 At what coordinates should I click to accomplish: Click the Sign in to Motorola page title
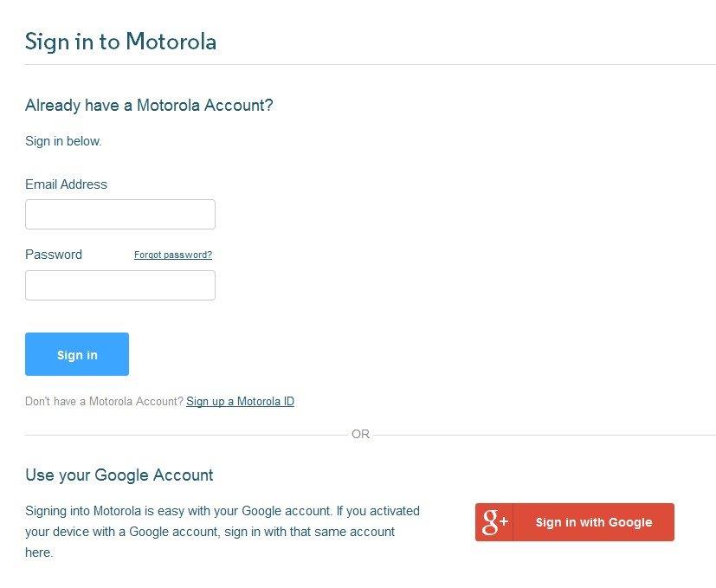pos(120,42)
